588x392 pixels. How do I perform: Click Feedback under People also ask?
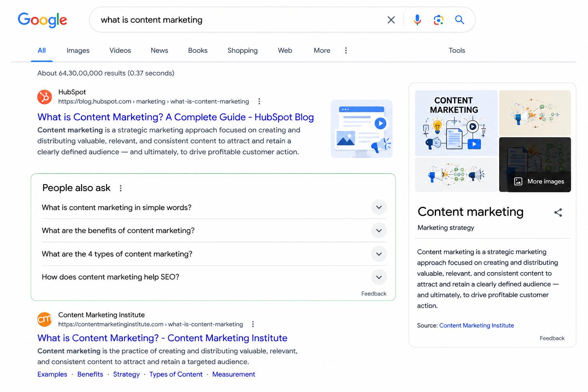click(374, 294)
